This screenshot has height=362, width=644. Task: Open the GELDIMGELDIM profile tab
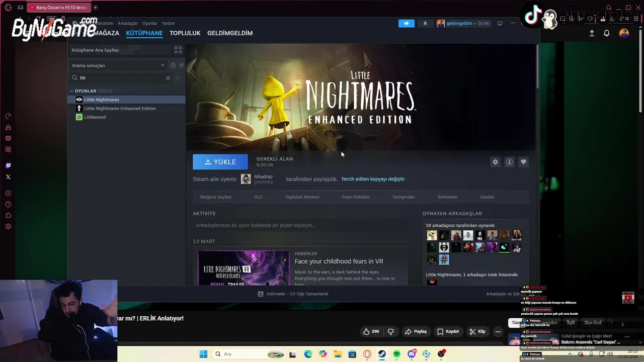point(230,33)
